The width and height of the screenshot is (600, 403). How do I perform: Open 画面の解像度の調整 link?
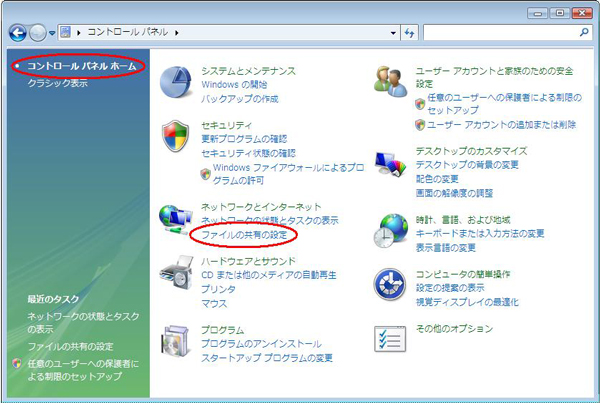point(454,193)
